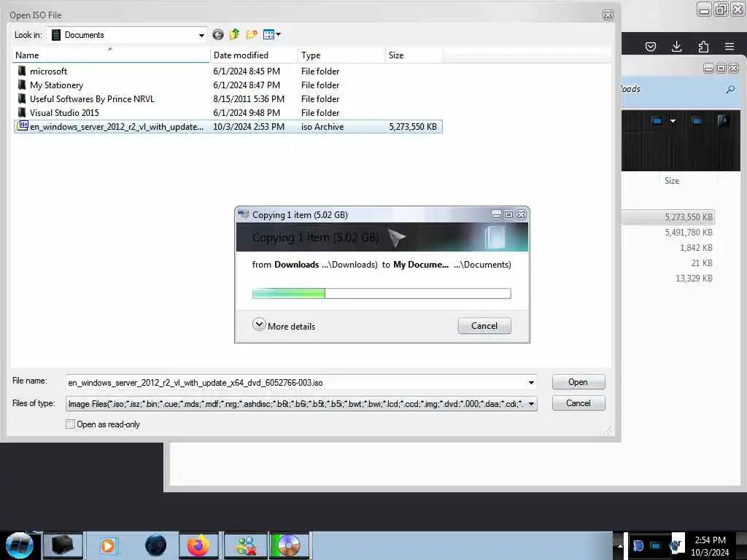747x560 pixels.
Task: Click search magnifier in Downloads window
Action: coord(730,89)
